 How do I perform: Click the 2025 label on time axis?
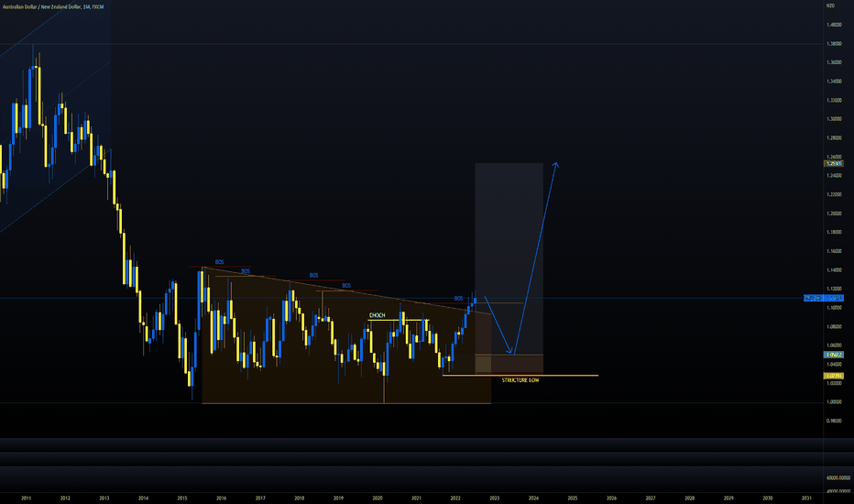point(573,498)
